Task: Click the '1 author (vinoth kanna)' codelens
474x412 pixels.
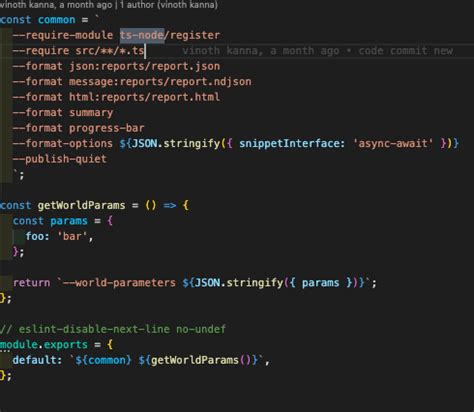Action: (x=169, y=5)
